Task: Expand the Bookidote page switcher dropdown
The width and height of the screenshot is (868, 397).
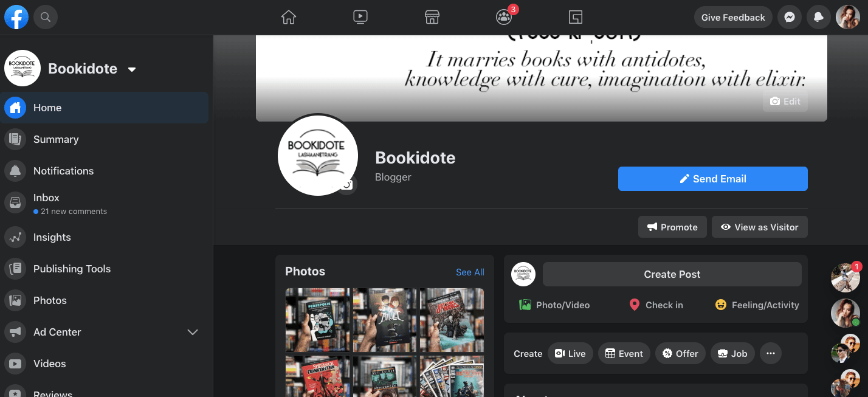Action: click(132, 69)
